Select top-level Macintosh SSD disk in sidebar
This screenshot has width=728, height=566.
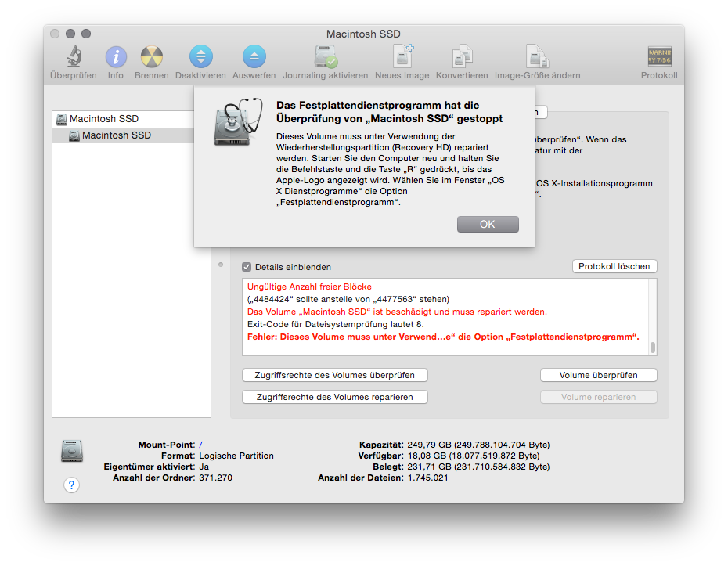coord(123,119)
